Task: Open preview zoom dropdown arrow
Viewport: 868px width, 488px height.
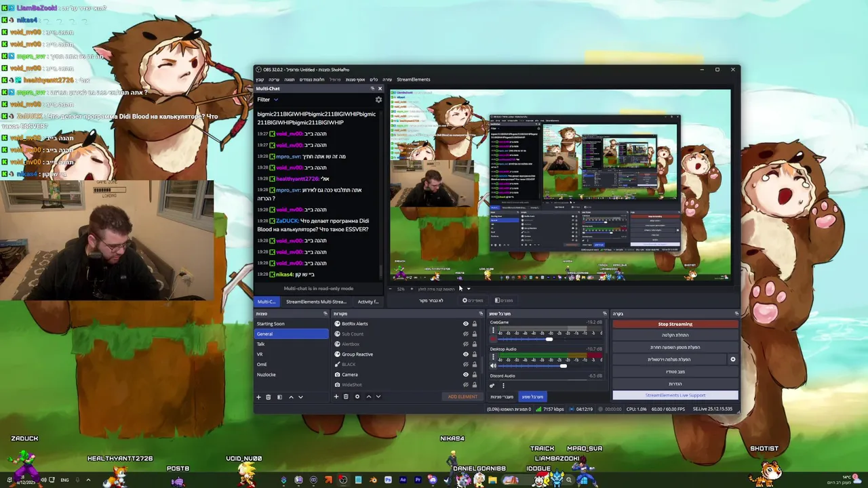Action: coord(469,289)
